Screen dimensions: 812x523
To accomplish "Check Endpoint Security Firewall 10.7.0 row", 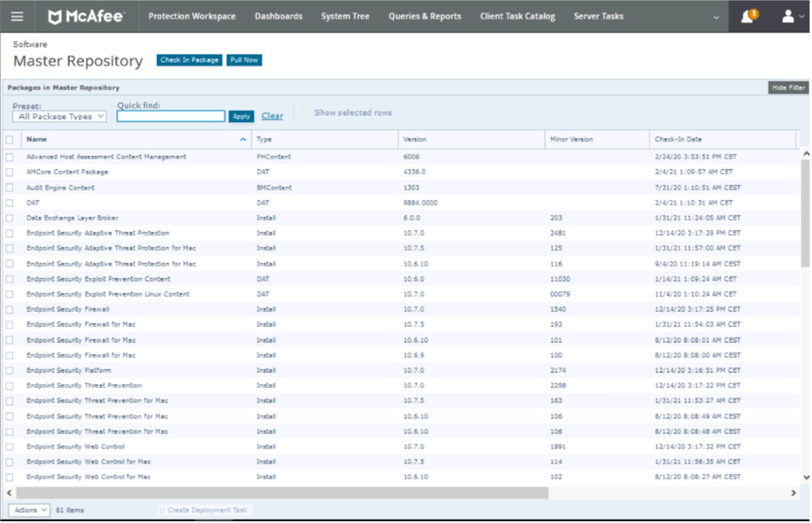I will [10, 310].
